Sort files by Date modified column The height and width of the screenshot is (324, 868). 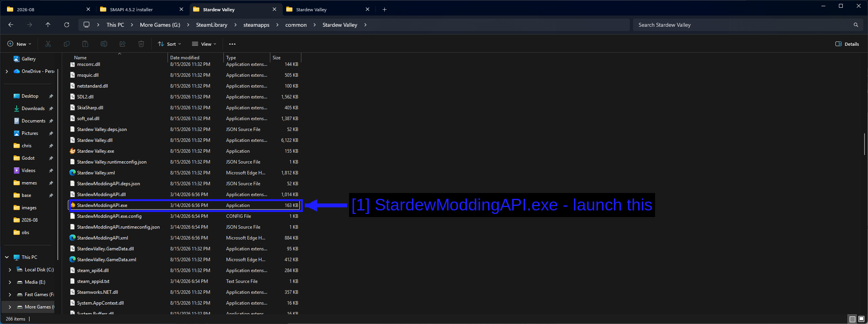coord(196,57)
